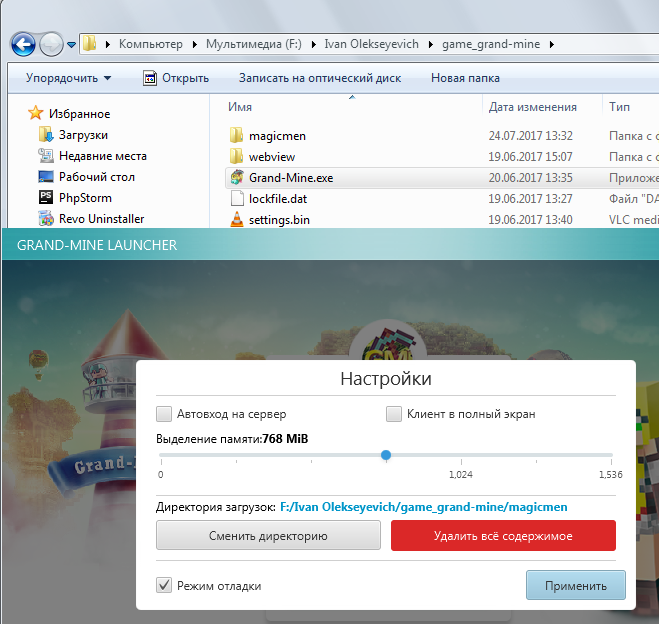Click the red Удалить всё содержимое button
This screenshot has height=624, width=659.
[x=503, y=535]
